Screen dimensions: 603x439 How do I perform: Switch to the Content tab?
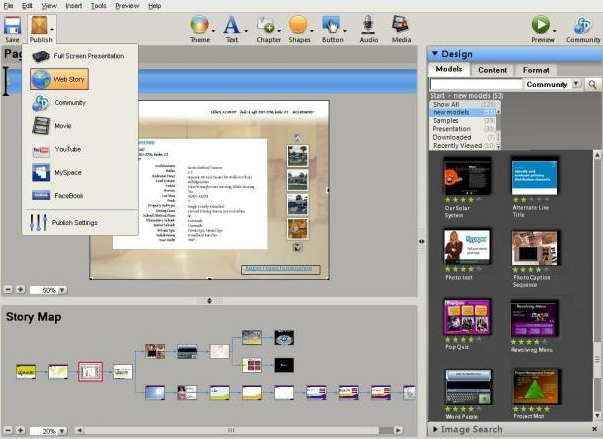(492, 70)
